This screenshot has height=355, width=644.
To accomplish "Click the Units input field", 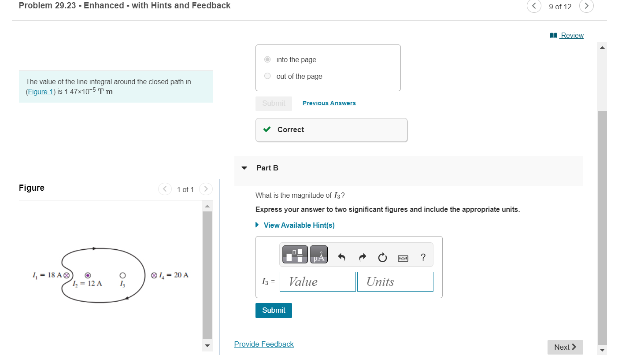I will tap(395, 281).
